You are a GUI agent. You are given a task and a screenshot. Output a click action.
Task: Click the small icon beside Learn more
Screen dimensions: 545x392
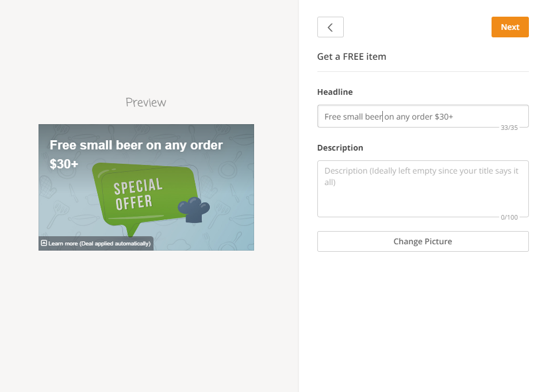(x=44, y=243)
